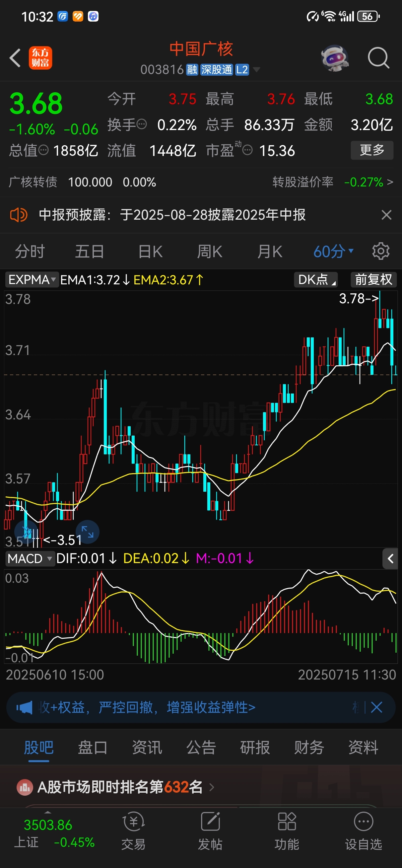This screenshot has height=868, width=402.
Task: Open 转股溢价率 detail arrow
Action: tap(390, 182)
